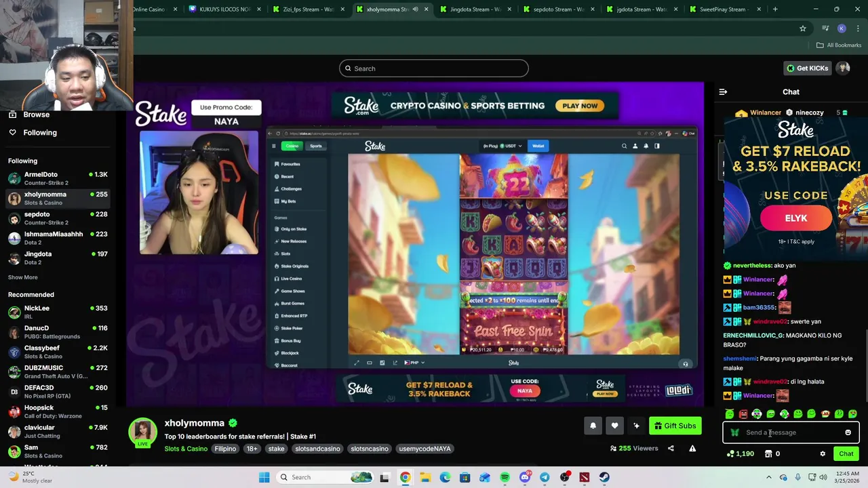868x488 pixels.
Task: Open Following in the sidebar
Action: coord(40,133)
